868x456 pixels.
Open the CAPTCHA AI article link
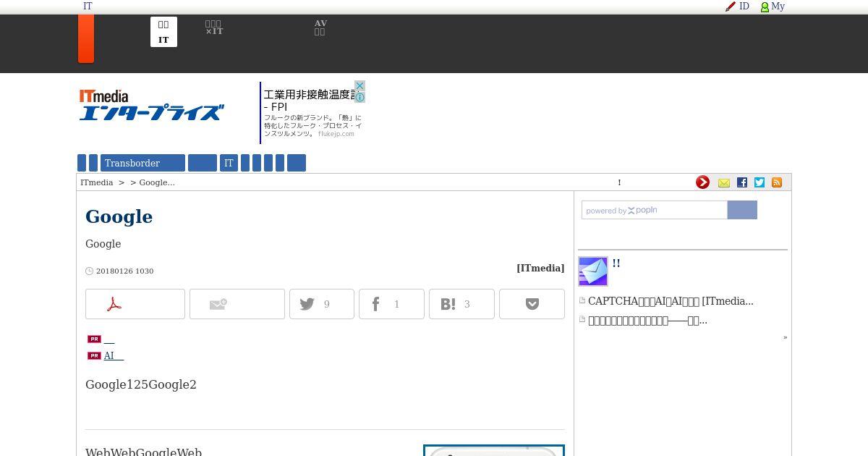(671, 301)
